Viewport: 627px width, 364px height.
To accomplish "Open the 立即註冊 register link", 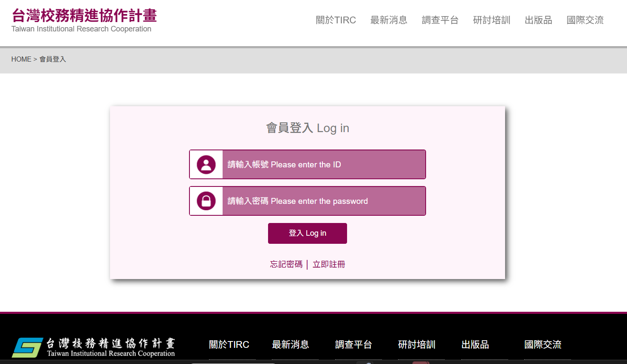I will (x=329, y=264).
